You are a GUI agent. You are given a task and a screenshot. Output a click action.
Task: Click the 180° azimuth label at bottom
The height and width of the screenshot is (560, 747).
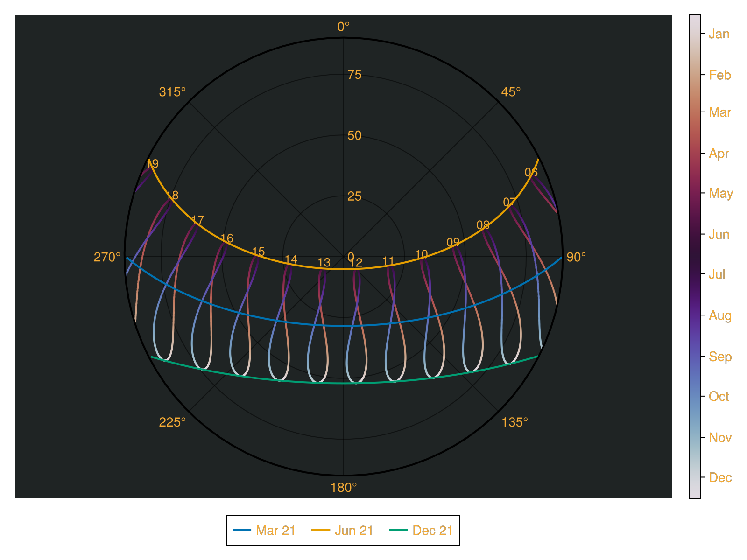(344, 488)
